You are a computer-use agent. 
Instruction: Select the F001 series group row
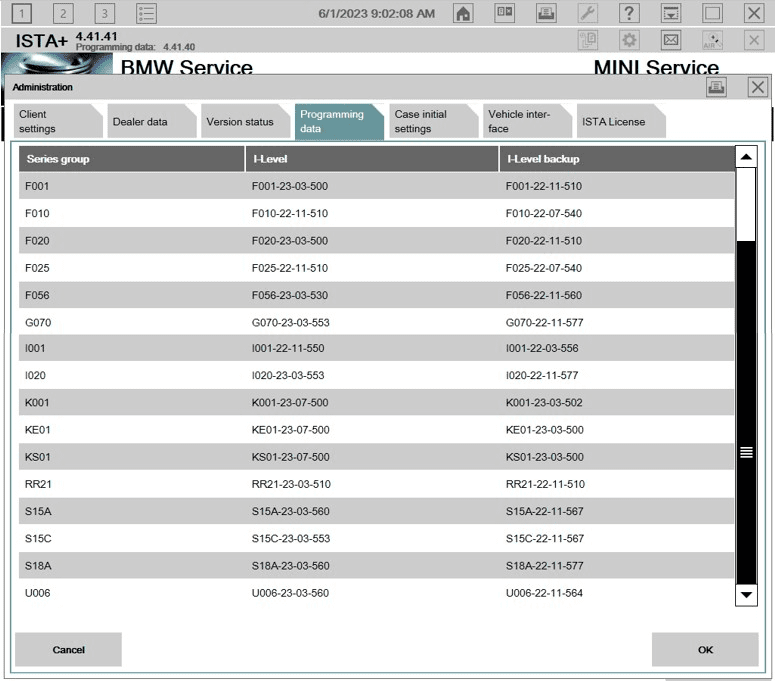[x=376, y=186]
